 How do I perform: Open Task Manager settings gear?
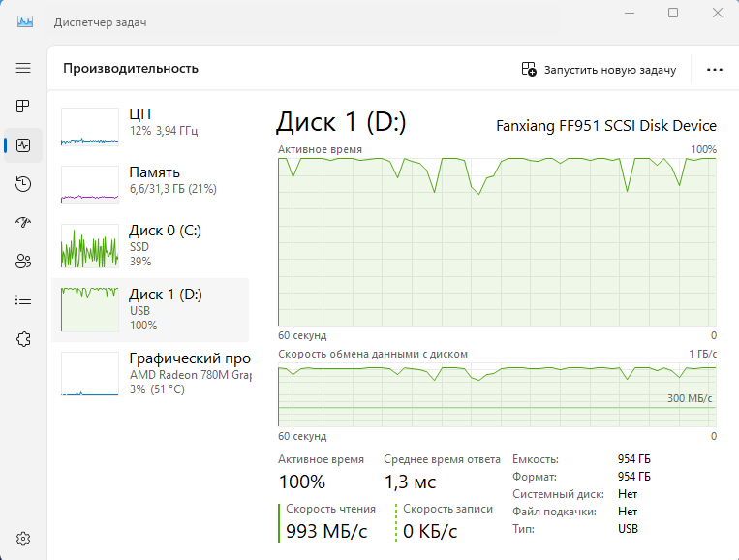click(x=23, y=539)
